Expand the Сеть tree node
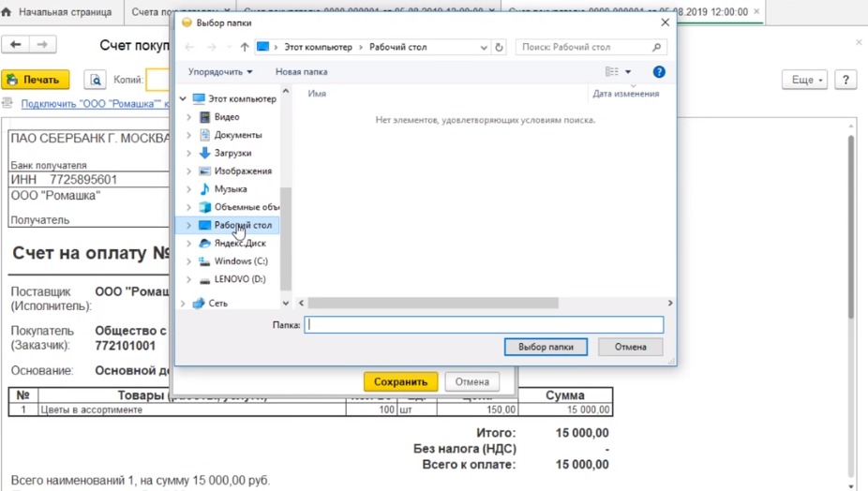 (x=183, y=304)
